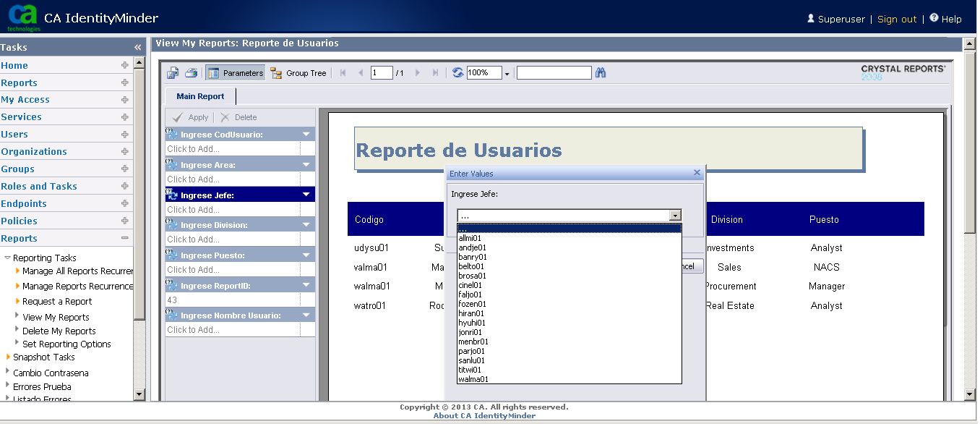Click the Sign out link
The image size is (980, 424).
(x=897, y=20)
